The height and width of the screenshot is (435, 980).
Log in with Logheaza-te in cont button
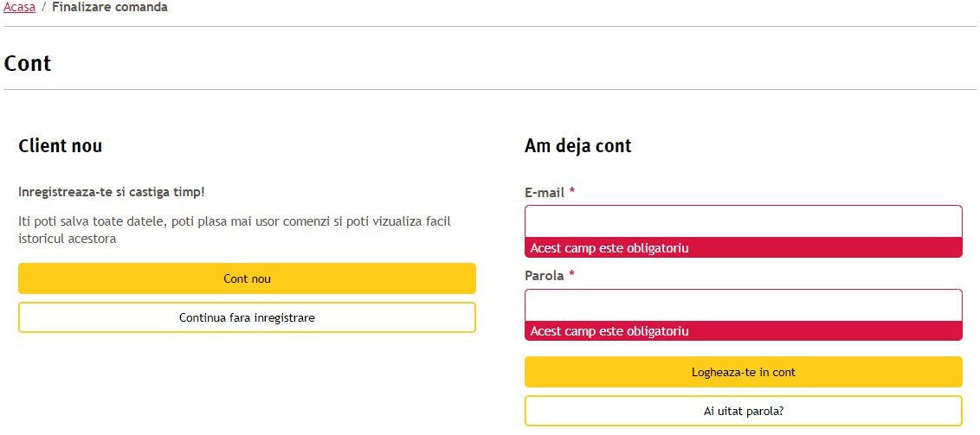click(x=743, y=372)
